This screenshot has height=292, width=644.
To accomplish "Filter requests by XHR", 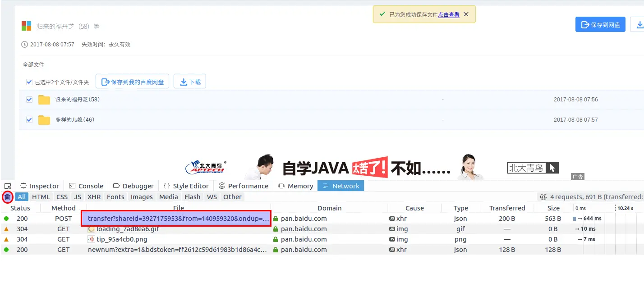I will (93, 196).
